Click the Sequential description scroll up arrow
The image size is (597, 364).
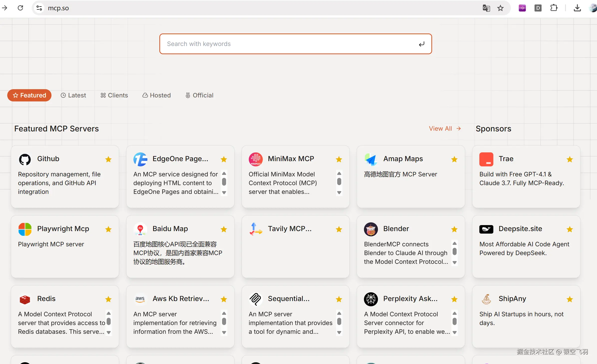tap(339, 313)
